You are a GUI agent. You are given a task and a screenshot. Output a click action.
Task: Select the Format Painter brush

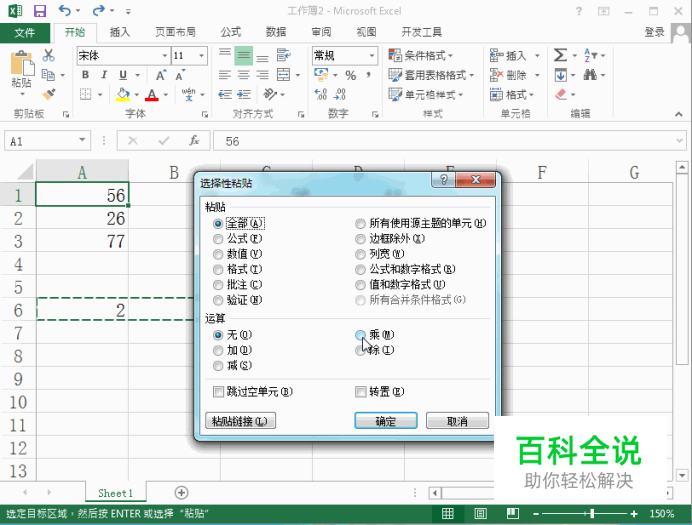[x=49, y=94]
